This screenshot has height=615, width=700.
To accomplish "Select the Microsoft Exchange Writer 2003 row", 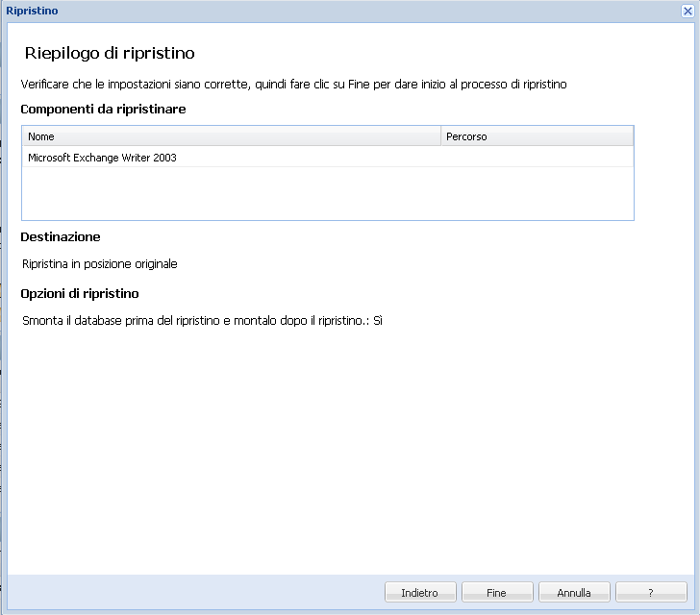I will coord(328,158).
